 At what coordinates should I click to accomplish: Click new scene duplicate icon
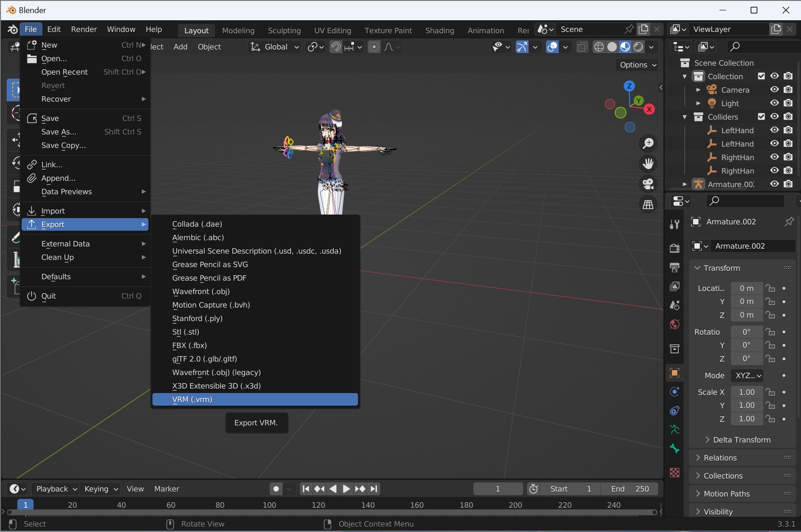644,29
